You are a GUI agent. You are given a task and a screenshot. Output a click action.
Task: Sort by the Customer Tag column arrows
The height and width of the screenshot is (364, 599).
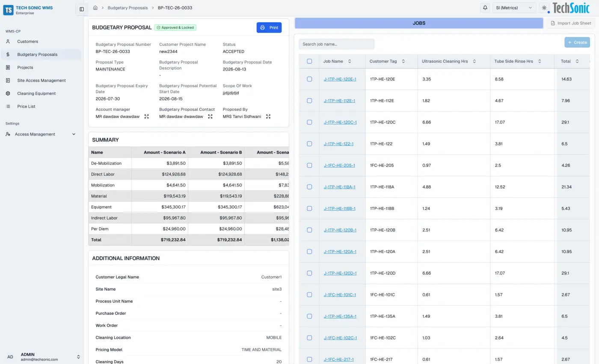(403, 61)
